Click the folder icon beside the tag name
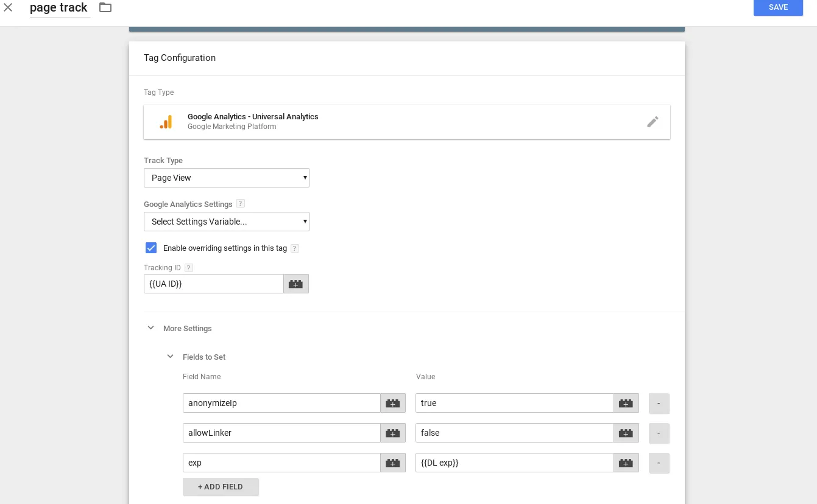The width and height of the screenshot is (817, 504). click(105, 7)
